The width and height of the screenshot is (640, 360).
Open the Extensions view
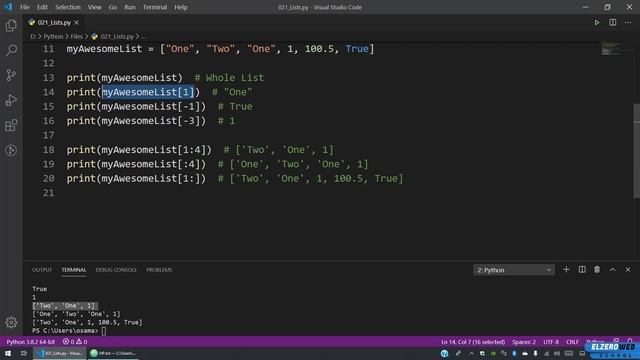(x=11, y=125)
